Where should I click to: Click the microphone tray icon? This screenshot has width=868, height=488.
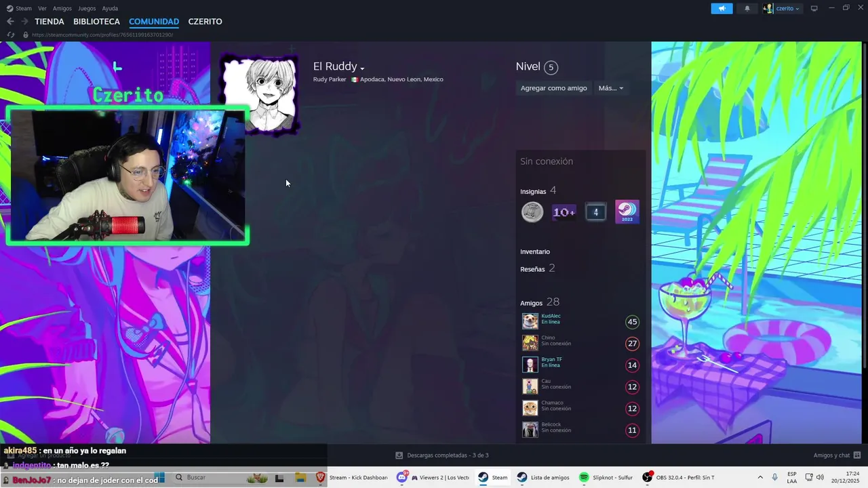point(774,477)
